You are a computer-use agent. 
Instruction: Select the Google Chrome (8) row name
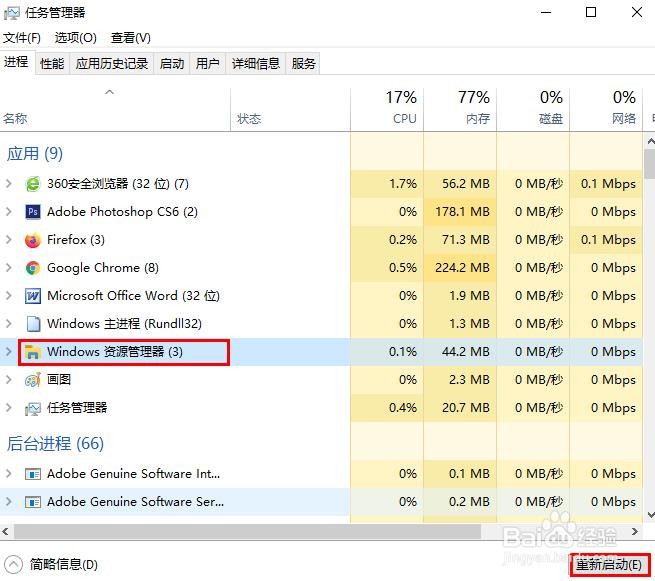click(103, 268)
